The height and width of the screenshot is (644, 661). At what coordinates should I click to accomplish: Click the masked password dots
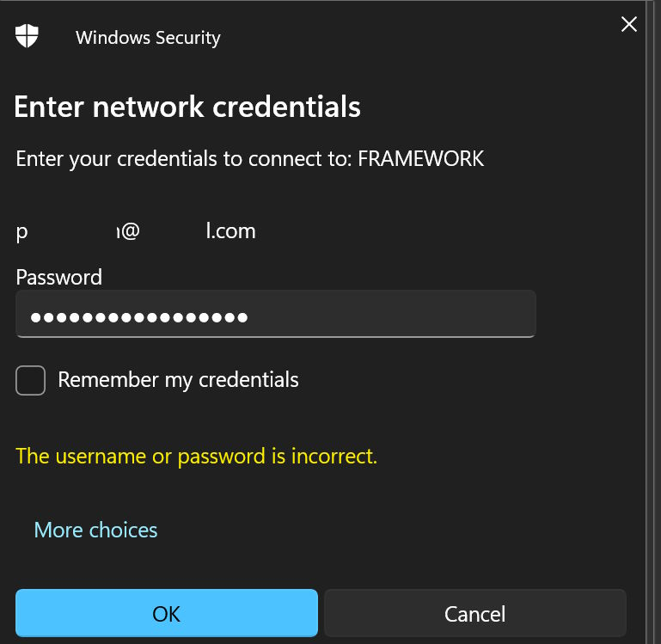click(x=139, y=317)
